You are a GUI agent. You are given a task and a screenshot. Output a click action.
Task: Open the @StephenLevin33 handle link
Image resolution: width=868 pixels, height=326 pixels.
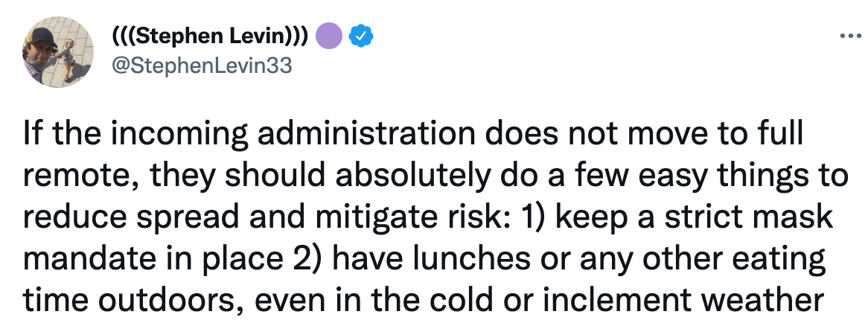pos(201,65)
